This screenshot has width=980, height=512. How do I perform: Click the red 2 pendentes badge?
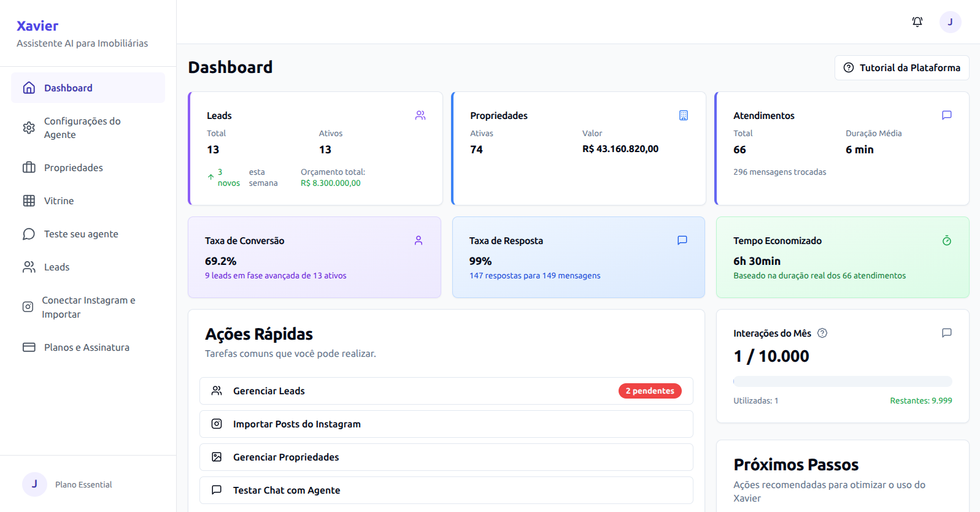point(650,391)
